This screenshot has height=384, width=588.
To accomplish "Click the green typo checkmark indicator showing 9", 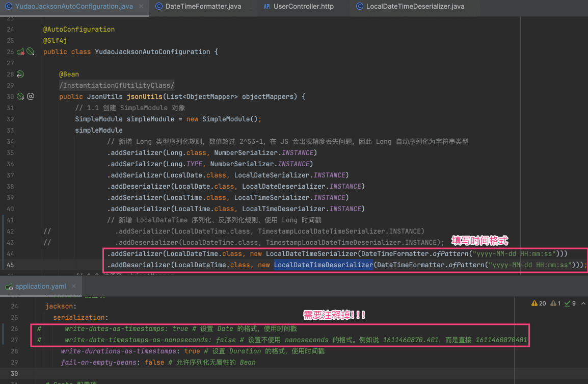I will click(571, 303).
